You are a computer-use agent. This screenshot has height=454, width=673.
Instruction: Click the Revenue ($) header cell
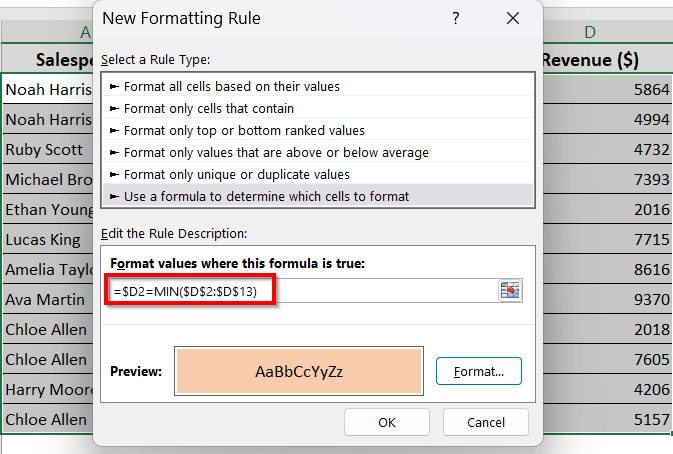(608, 59)
